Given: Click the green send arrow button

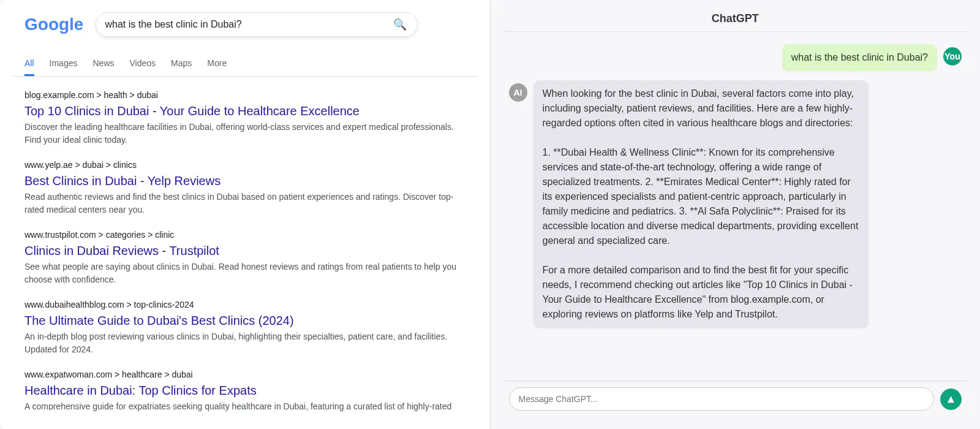Looking at the screenshot, I should click(951, 399).
